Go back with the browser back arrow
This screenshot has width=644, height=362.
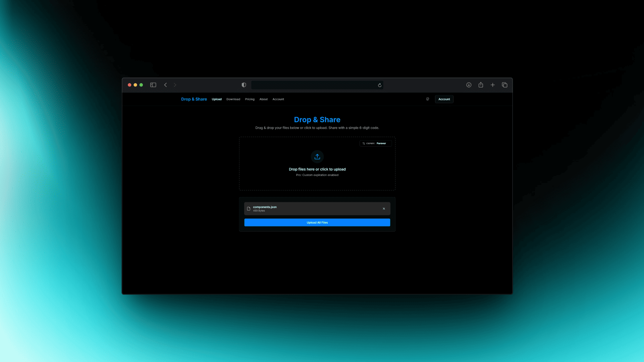click(165, 85)
